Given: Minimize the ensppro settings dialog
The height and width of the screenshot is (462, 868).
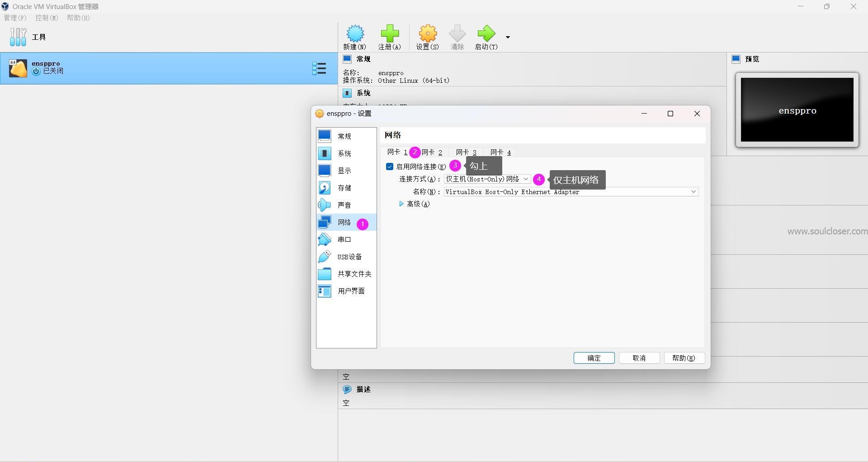Looking at the screenshot, I should point(644,114).
